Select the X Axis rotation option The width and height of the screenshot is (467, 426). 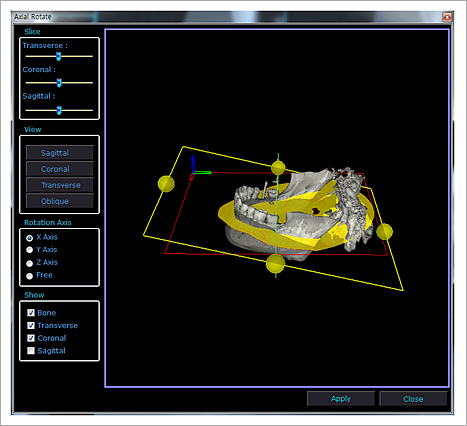coord(29,238)
